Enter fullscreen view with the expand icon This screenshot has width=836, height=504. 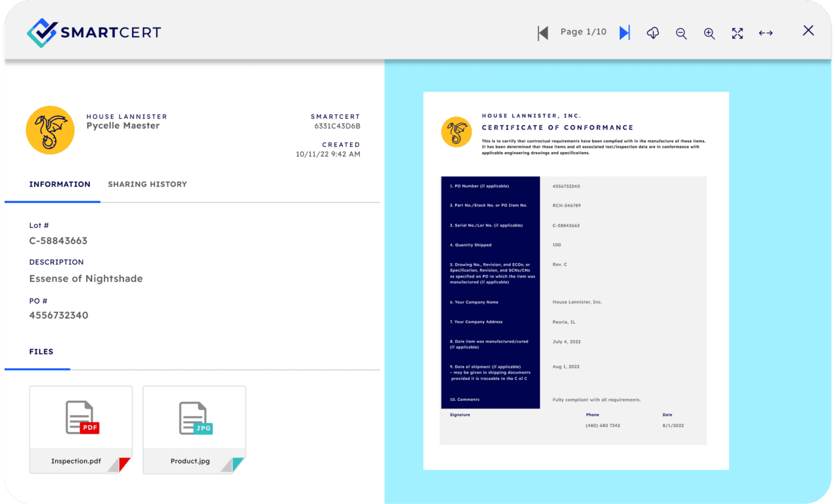pos(737,33)
